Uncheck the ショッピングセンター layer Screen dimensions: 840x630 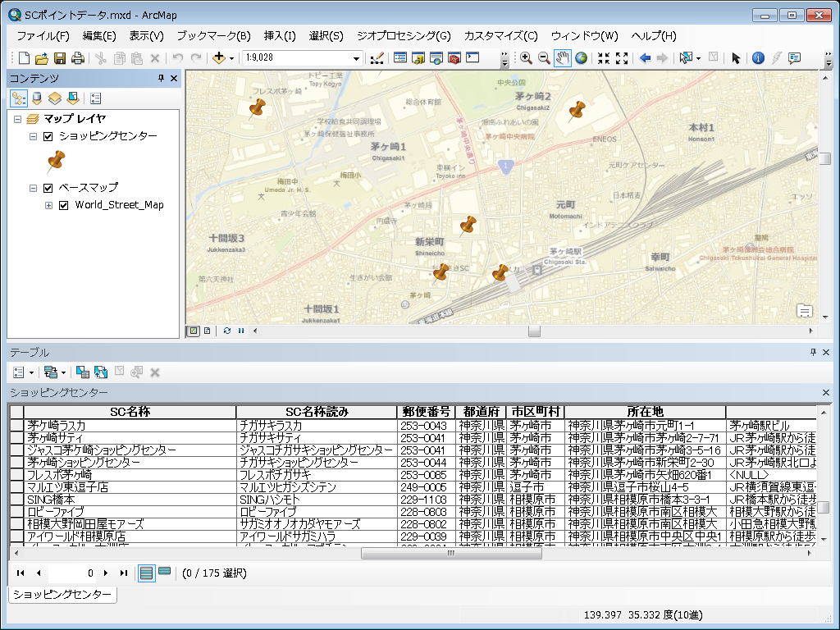coord(48,136)
